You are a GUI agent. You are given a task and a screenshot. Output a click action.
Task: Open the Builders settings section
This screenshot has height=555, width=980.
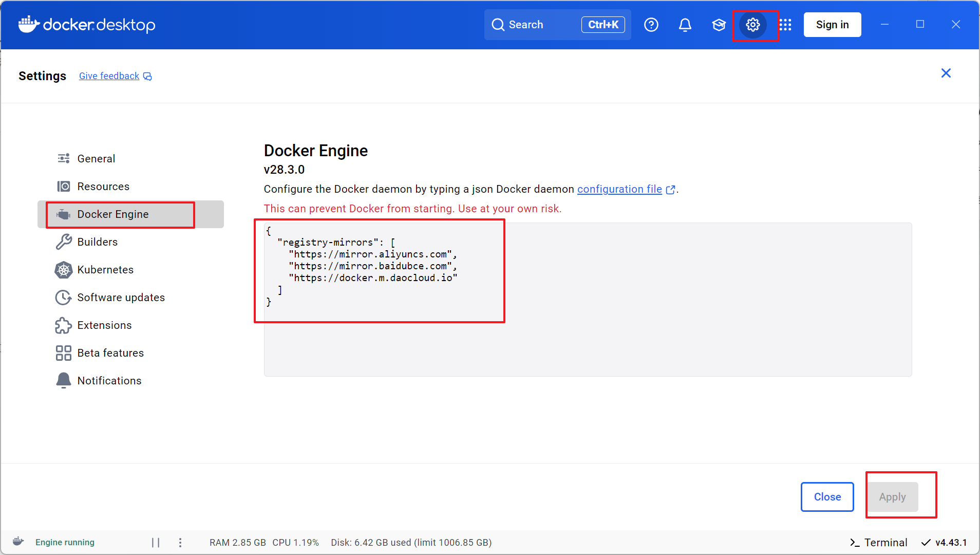coord(130,242)
